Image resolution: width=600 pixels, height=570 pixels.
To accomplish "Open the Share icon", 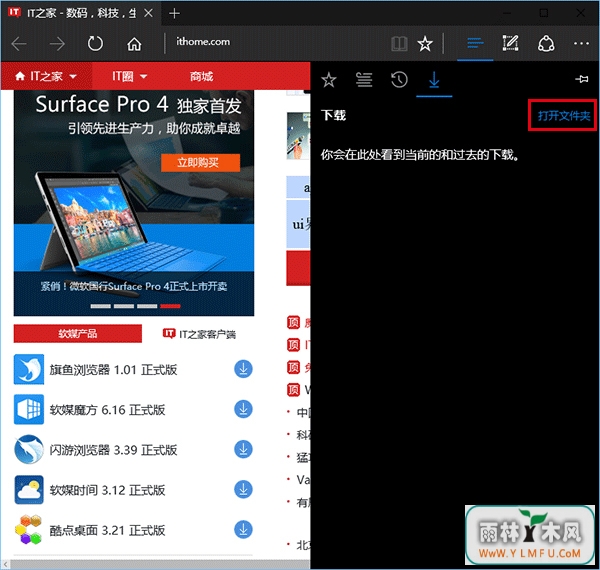I will point(546,44).
